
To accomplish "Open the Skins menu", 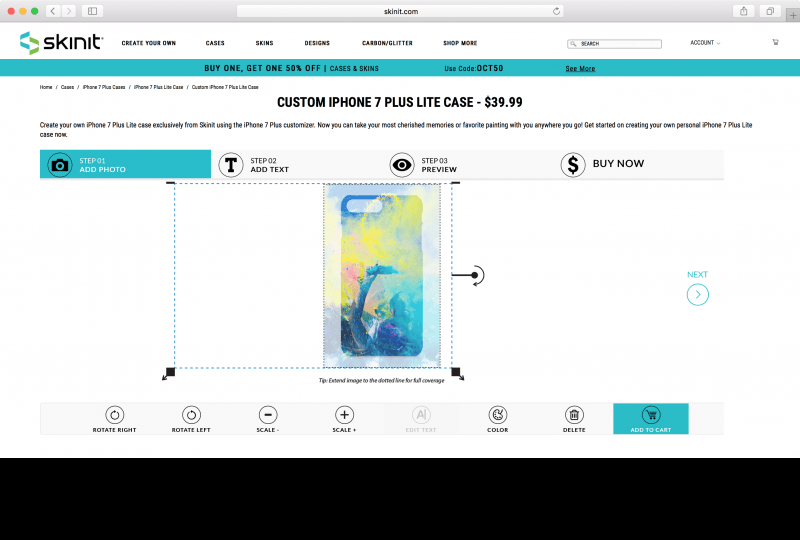I will pyautogui.click(x=264, y=43).
